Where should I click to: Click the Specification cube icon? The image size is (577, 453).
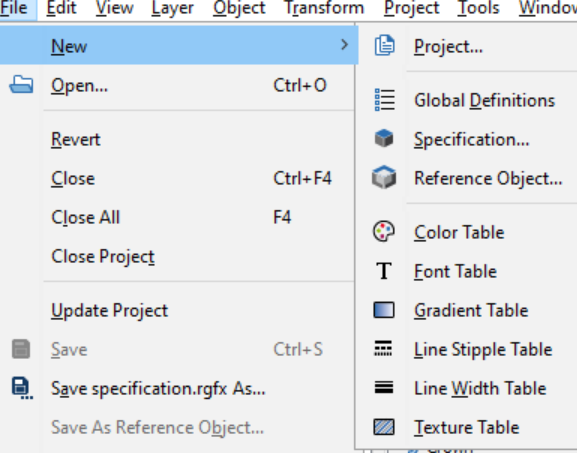pos(384,139)
